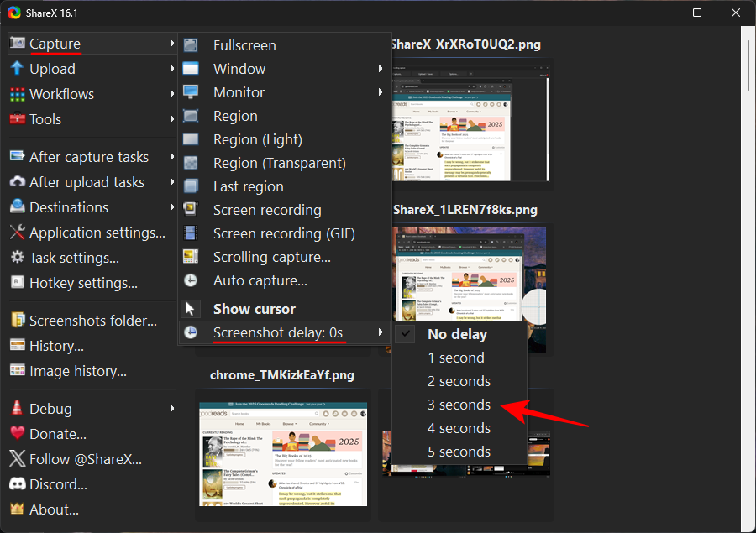This screenshot has width=756, height=533.
Task: Open the Workflows menu
Action: tap(61, 94)
